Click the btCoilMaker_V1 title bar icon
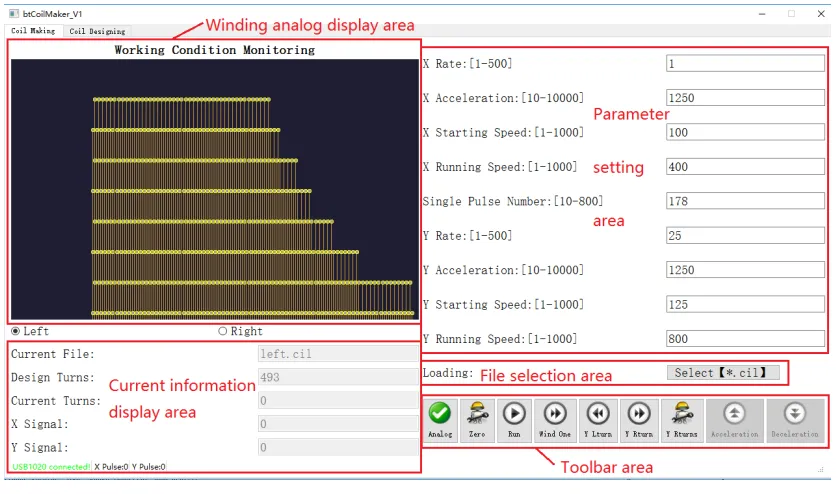The image size is (838, 494). coord(13,13)
